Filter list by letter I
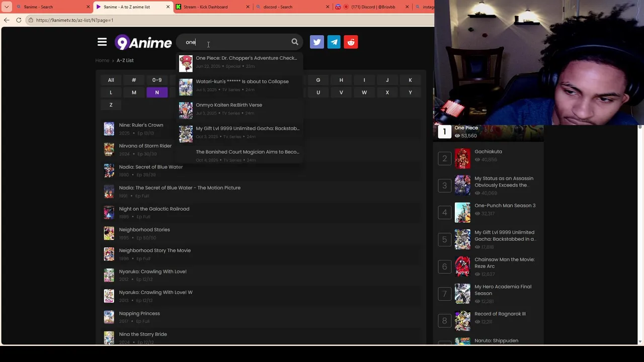Image resolution: width=644 pixels, height=362 pixels. coord(364,80)
